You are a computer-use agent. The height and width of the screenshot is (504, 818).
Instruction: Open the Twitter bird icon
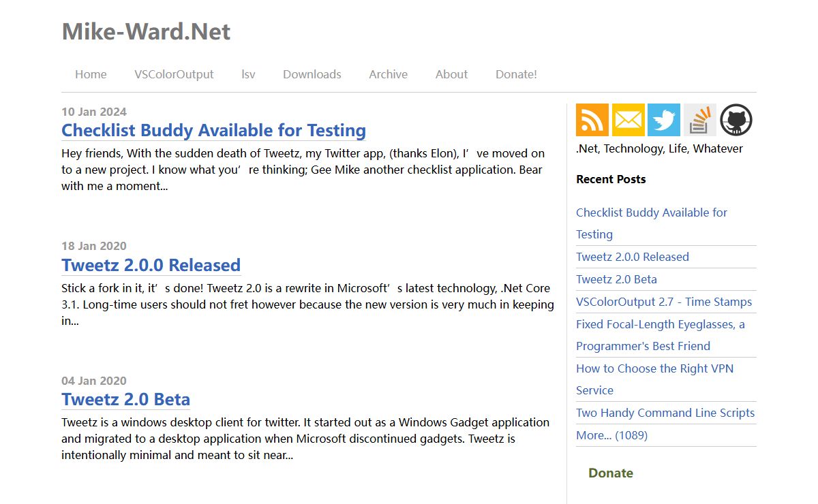pos(664,120)
